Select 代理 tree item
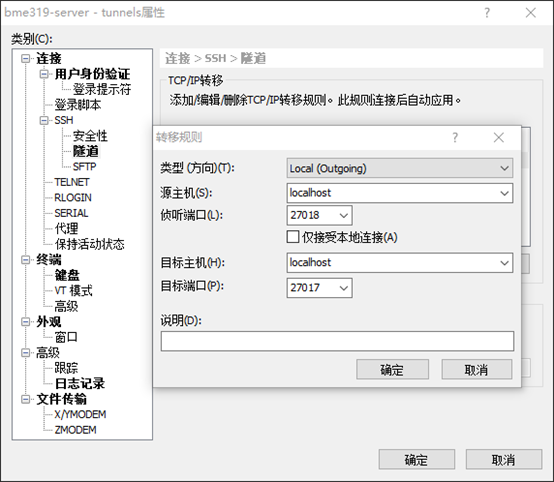 66,229
